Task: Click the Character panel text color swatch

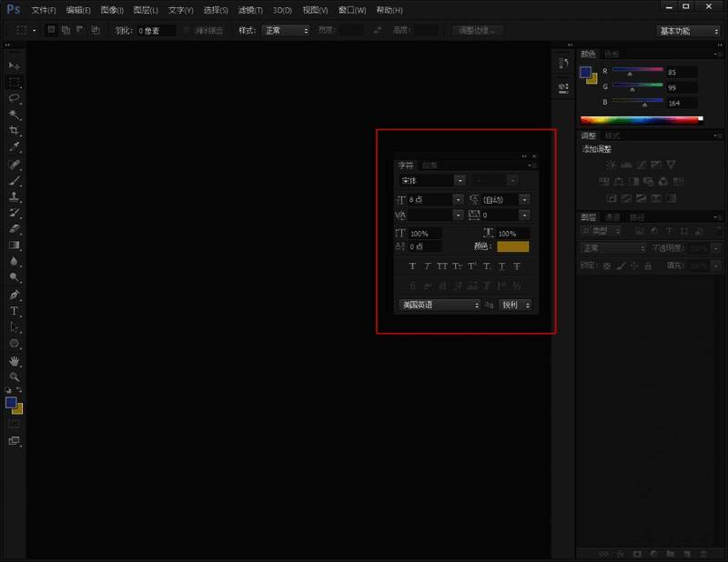Action: [512, 246]
